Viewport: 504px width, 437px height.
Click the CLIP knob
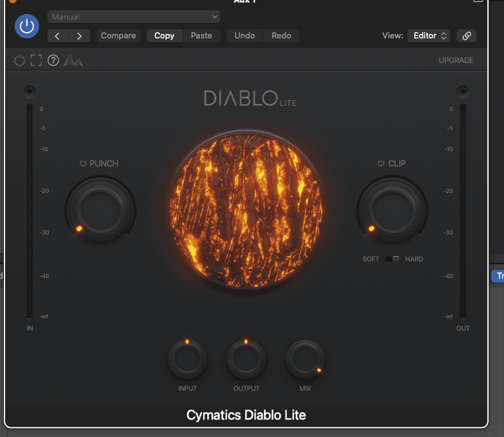click(x=392, y=210)
